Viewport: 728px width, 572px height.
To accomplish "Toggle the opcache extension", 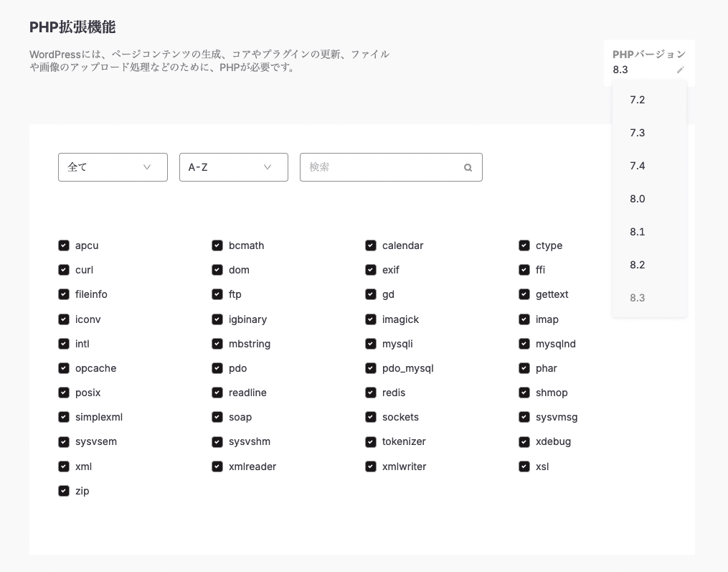I will (64, 368).
